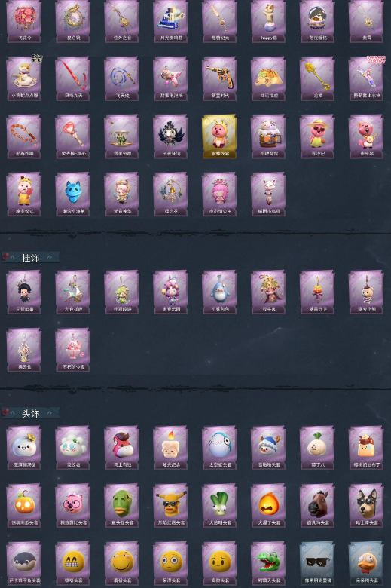391x588 pixels.
Task: Pick the teddy bear pendant charm
Action: click(366, 292)
